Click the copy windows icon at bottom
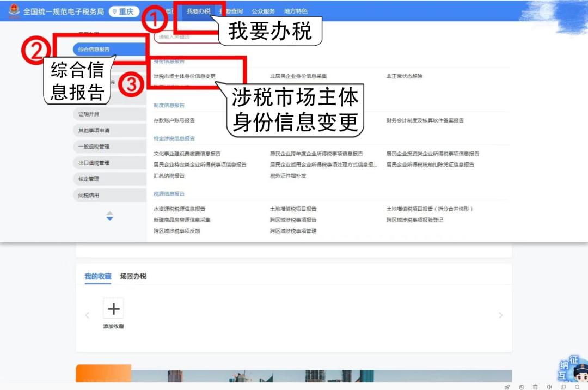The image size is (588, 390). point(563,386)
